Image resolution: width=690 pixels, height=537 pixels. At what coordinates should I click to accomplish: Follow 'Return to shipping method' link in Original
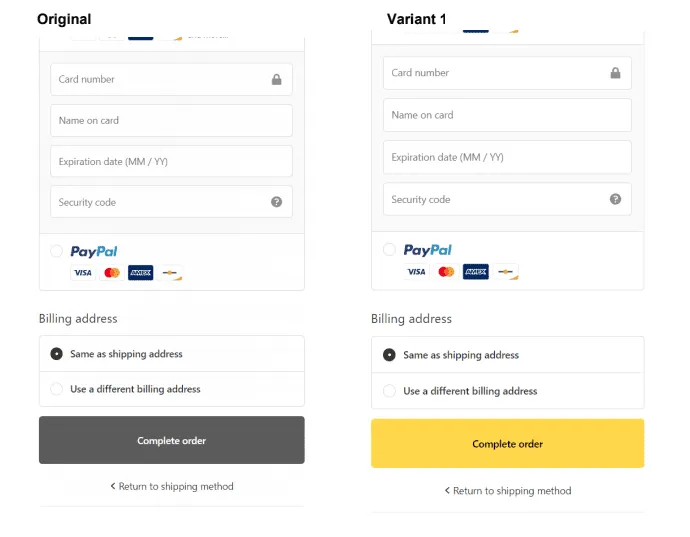point(172,487)
